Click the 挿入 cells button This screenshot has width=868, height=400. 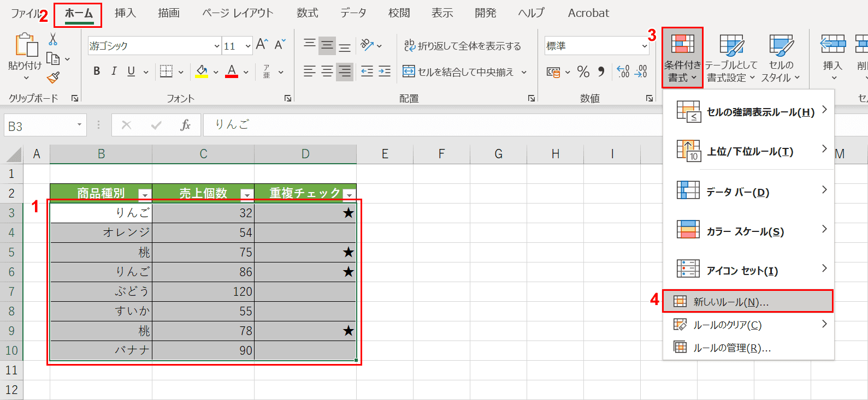tap(832, 57)
